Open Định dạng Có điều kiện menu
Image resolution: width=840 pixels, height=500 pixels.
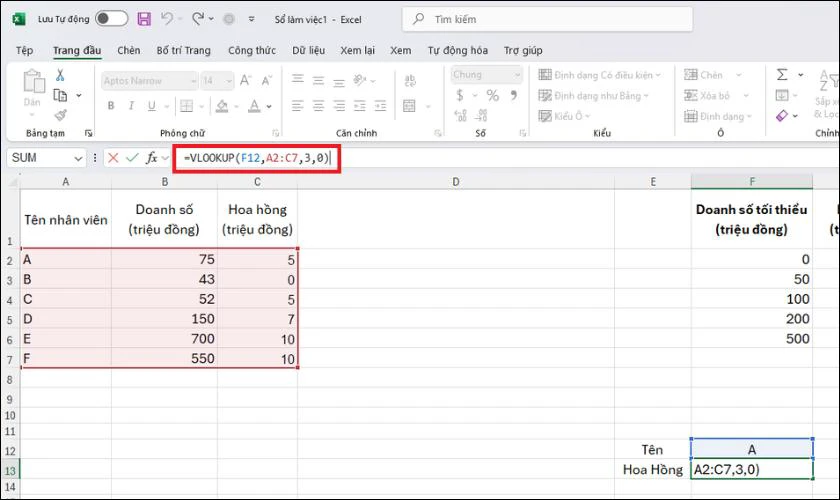(x=599, y=75)
